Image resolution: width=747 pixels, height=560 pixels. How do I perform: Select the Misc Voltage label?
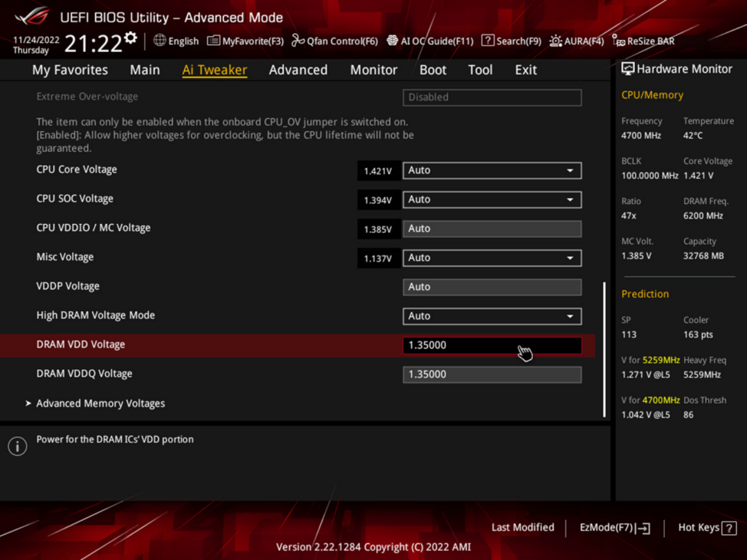(65, 257)
